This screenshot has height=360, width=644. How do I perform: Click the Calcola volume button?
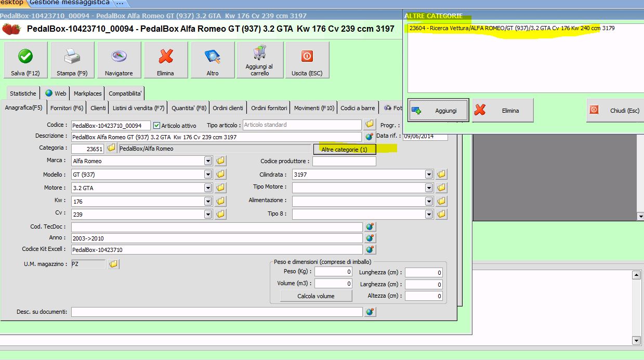(x=316, y=296)
